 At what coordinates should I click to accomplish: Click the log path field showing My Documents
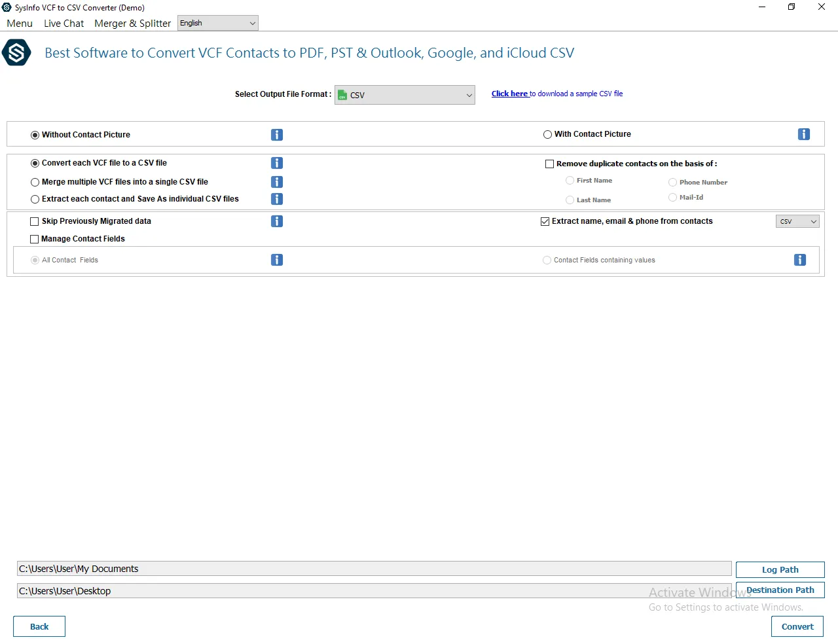point(374,569)
